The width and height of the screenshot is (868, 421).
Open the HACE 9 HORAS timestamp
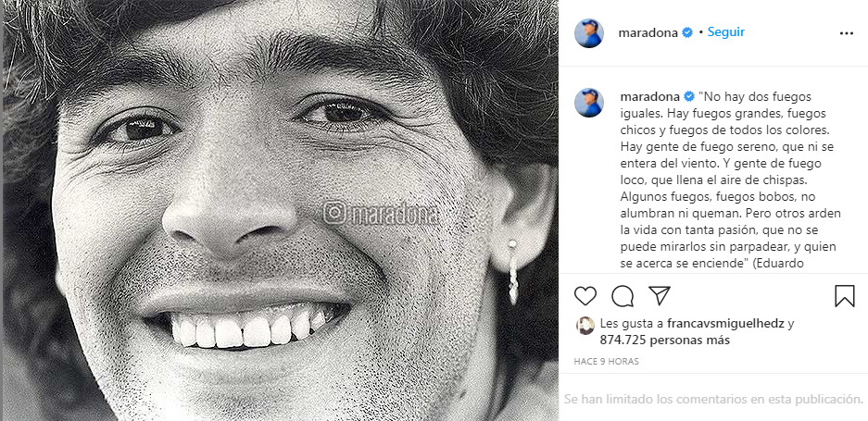[606, 361]
